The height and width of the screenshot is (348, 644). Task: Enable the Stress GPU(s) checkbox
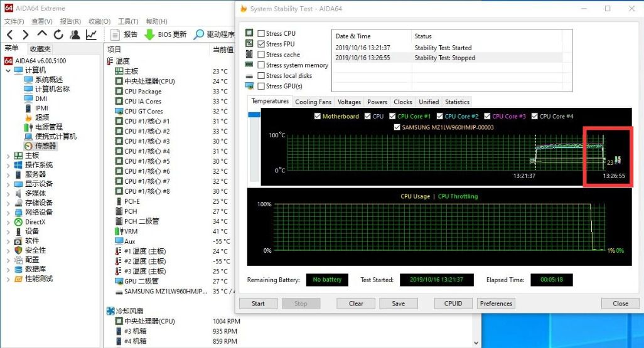(x=261, y=86)
